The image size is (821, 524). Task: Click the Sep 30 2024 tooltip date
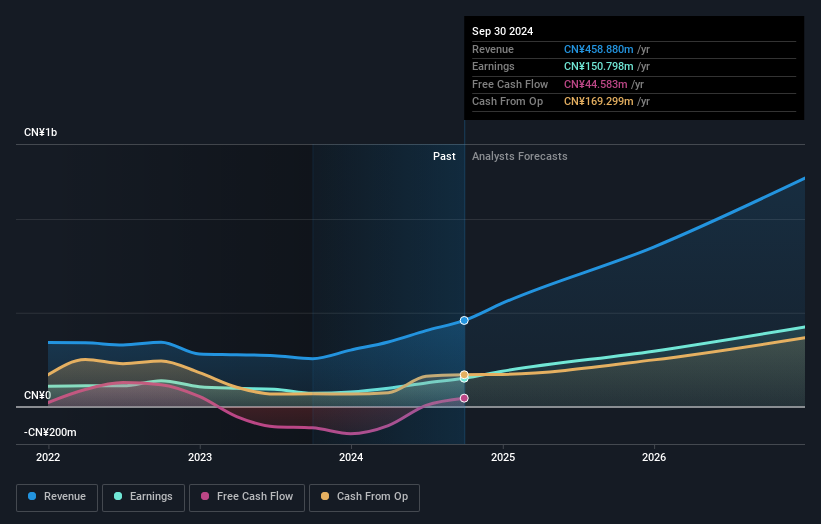(x=503, y=31)
